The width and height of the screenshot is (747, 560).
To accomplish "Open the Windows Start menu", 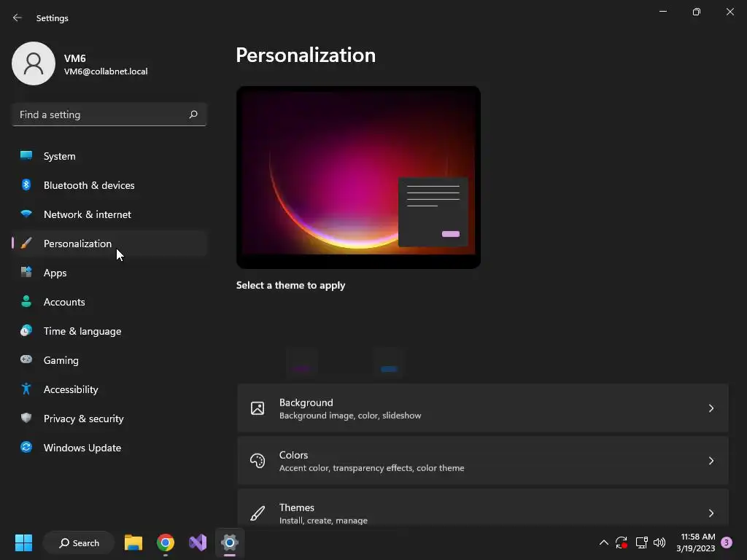I will [x=23, y=542].
